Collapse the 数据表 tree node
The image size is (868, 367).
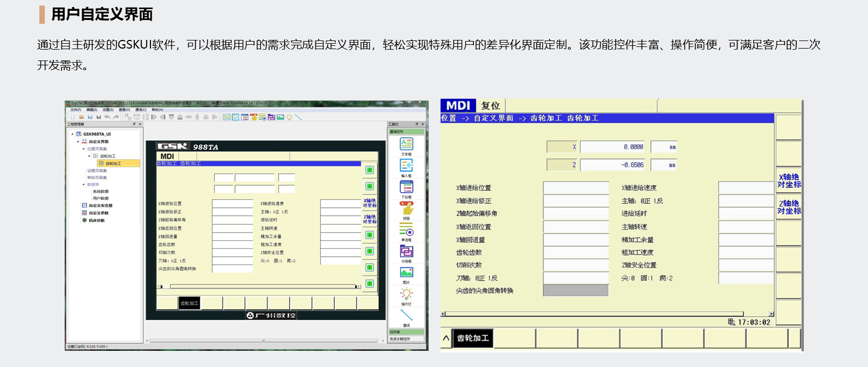[x=84, y=185]
